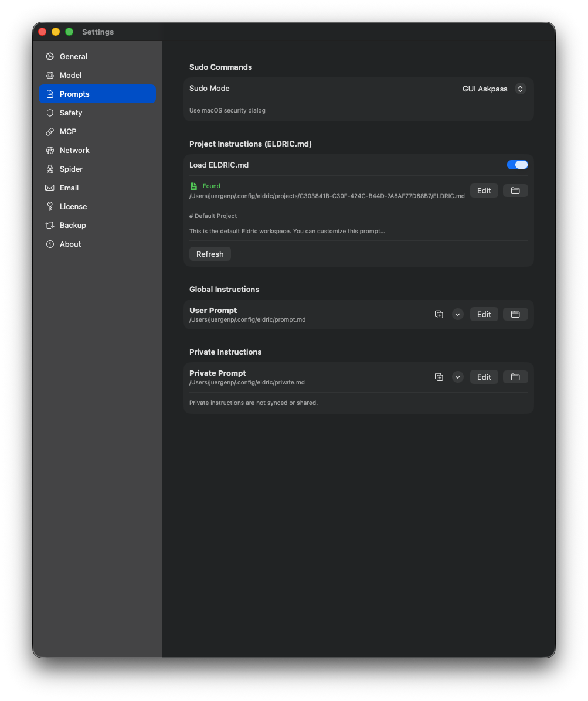
Task: Click the Network globe icon
Action: pos(50,150)
